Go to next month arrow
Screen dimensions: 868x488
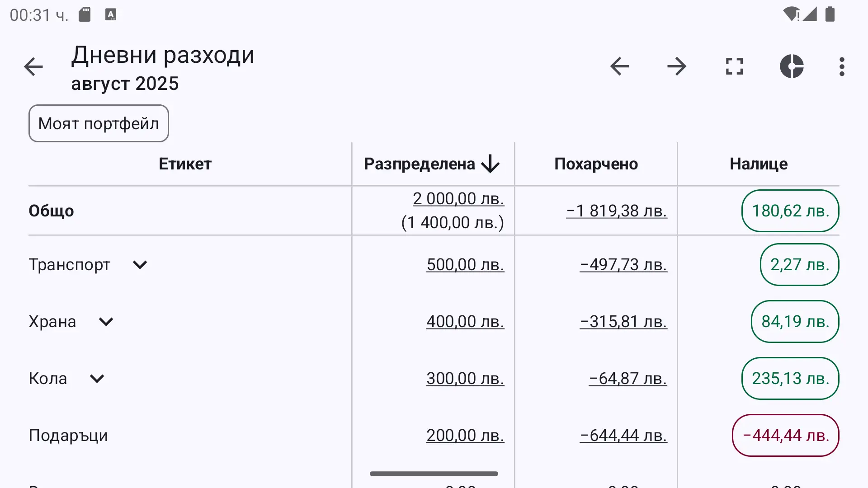677,66
